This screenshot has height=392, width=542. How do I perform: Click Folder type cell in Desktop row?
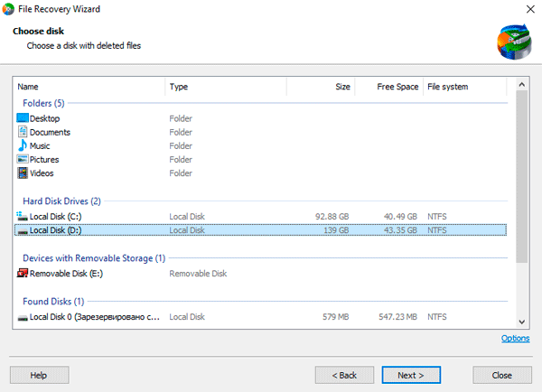[x=181, y=118]
